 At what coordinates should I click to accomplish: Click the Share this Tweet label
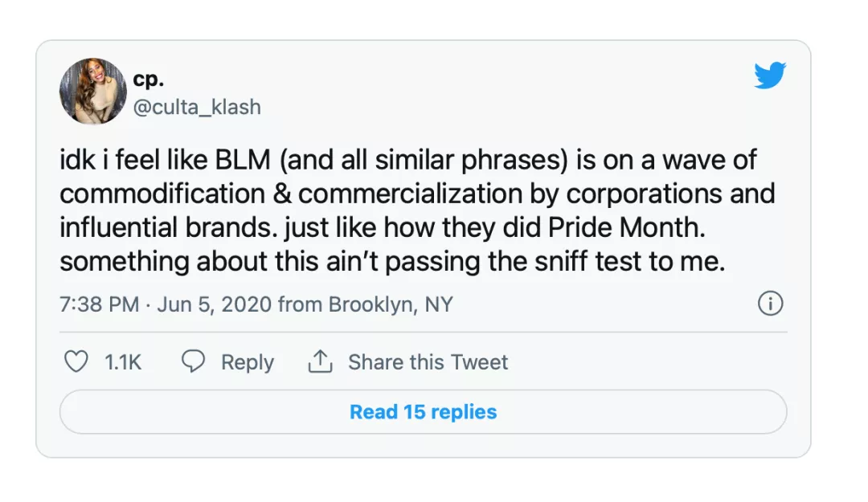[428, 362]
